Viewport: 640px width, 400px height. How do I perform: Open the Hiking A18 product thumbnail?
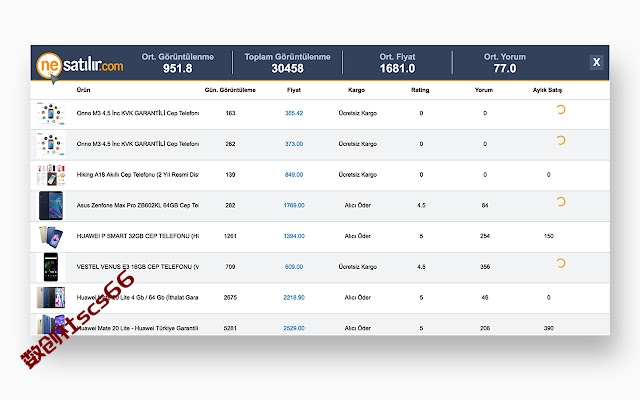(x=51, y=175)
